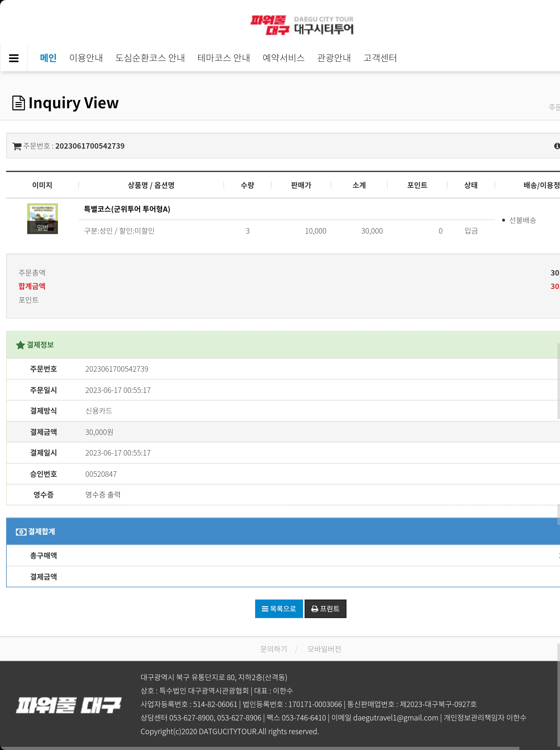Switch to 모바일버전 link
Screen dimensions: 560x750
click(x=324, y=649)
